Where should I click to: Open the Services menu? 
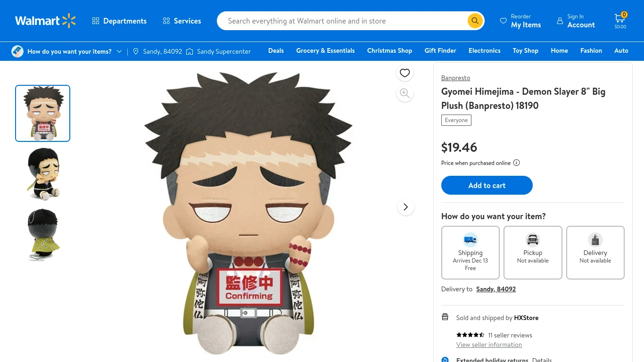[182, 21]
